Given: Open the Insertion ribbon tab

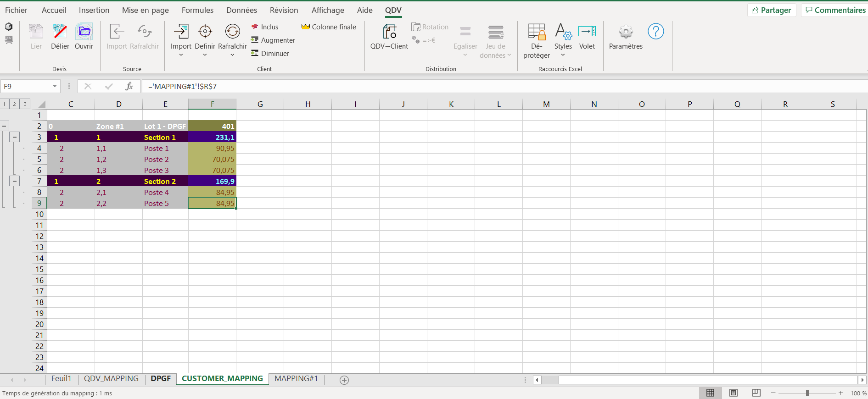Looking at the screenshot, I should point(94,10).
